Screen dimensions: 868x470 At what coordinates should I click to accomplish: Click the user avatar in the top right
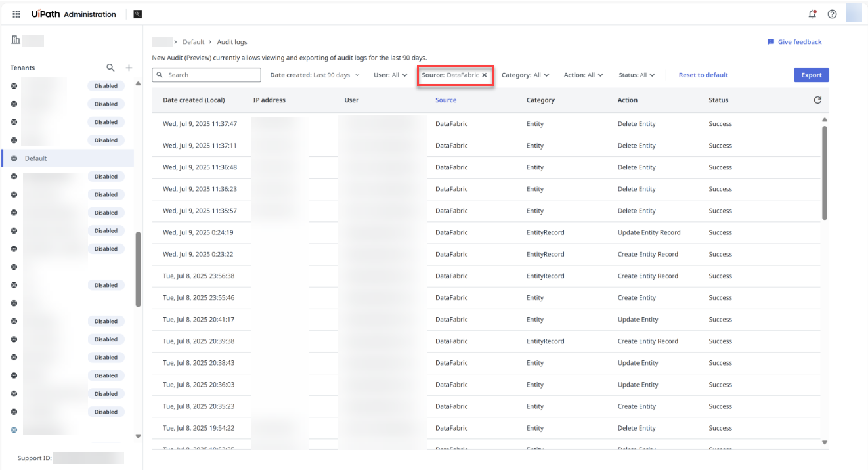coord(853,13)
